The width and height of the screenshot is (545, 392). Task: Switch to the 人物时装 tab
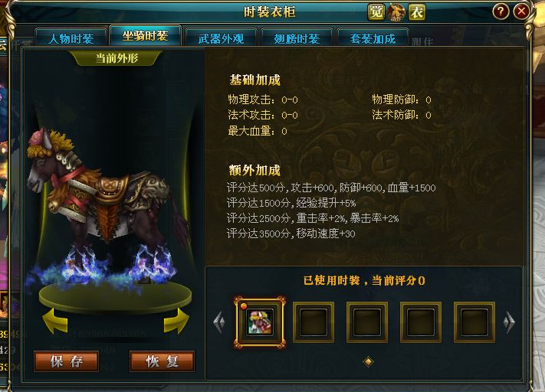(71, 38)
